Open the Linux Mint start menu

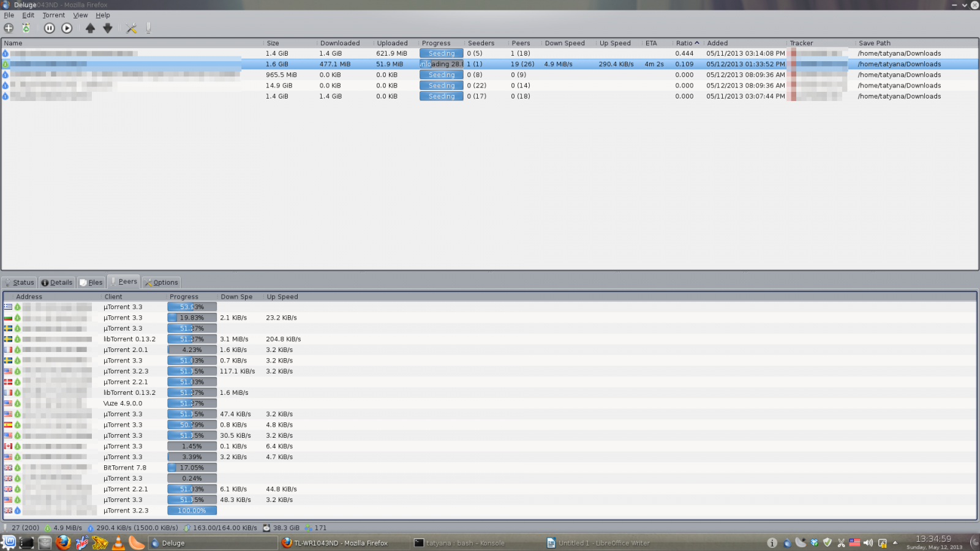pyautogui.click(x=9, y=542)
